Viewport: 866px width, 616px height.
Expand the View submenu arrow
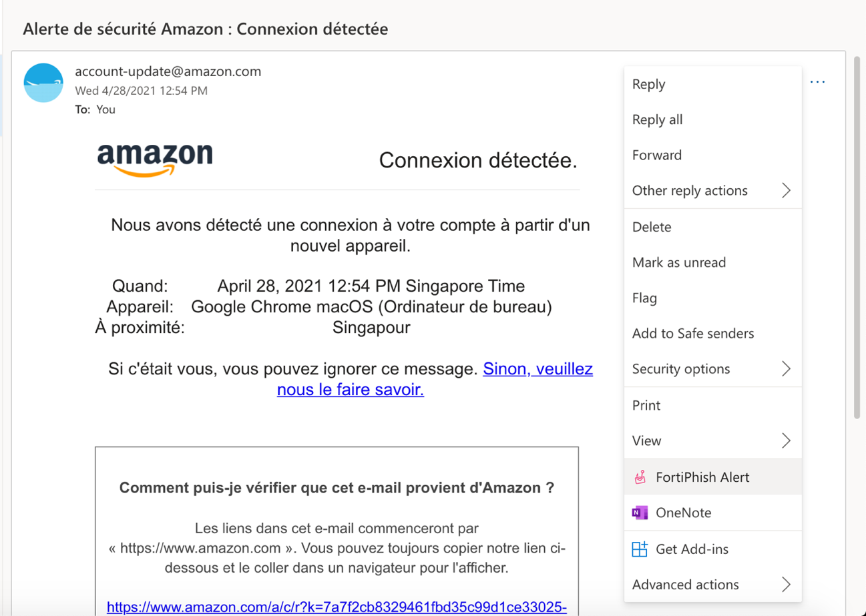pos(786,440)
